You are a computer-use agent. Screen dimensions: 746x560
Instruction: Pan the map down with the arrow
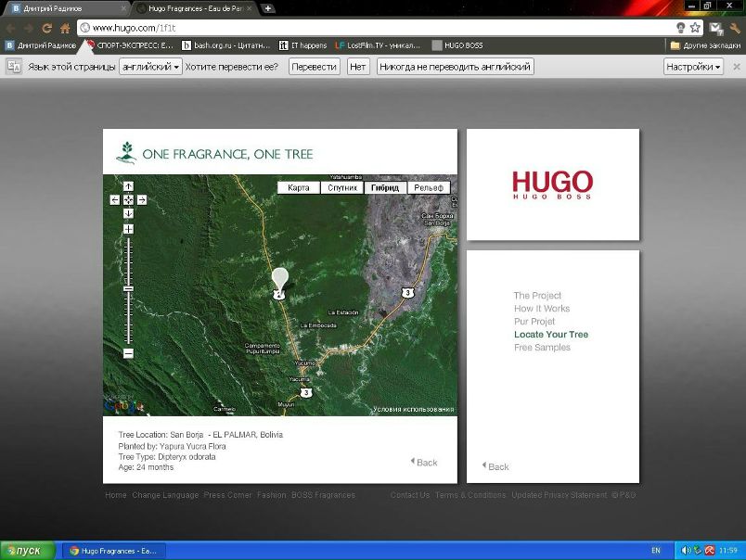(128, 213)
